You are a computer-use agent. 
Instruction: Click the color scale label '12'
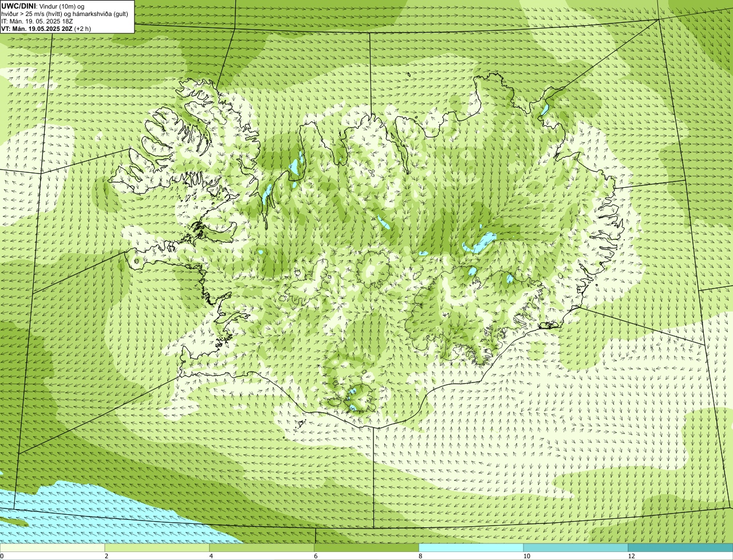[631, 556]
